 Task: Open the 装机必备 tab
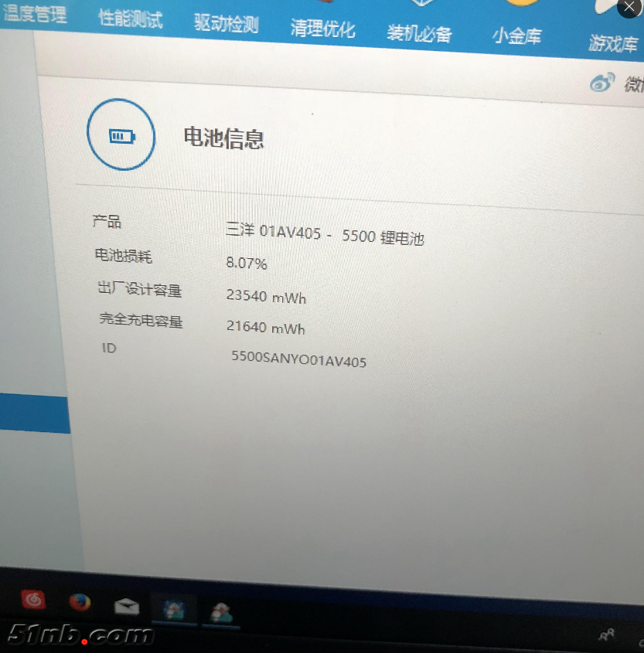point(420,33)
